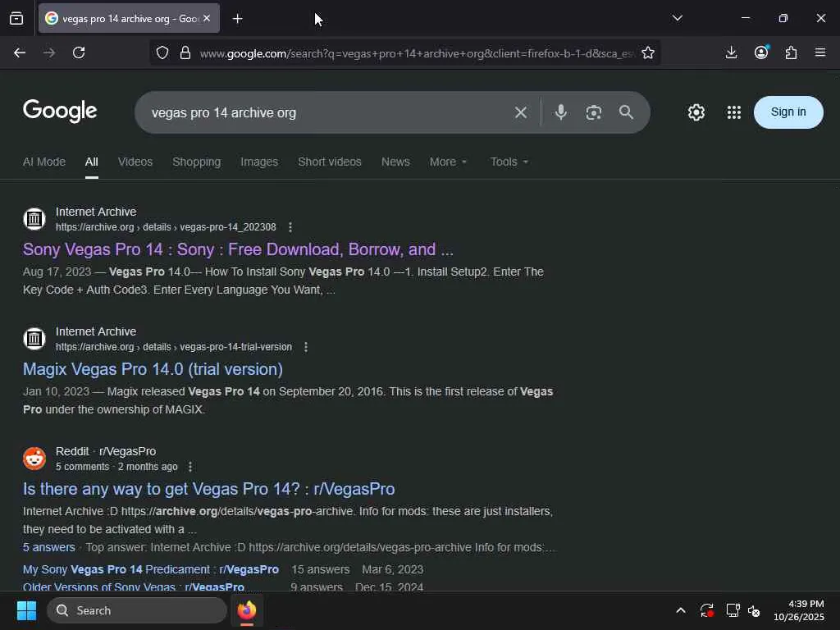Show hidden system tray icons

coord(680,610)
